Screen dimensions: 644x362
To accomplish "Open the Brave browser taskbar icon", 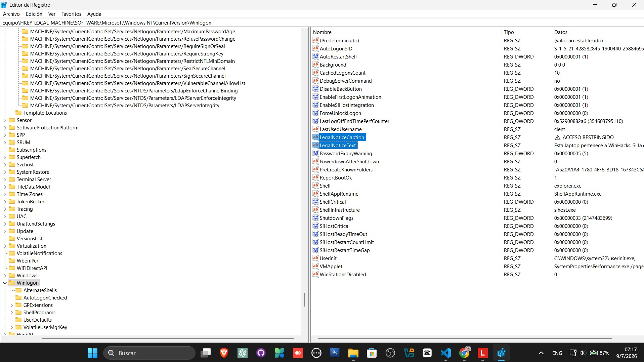I will click(x=224, y=353).
